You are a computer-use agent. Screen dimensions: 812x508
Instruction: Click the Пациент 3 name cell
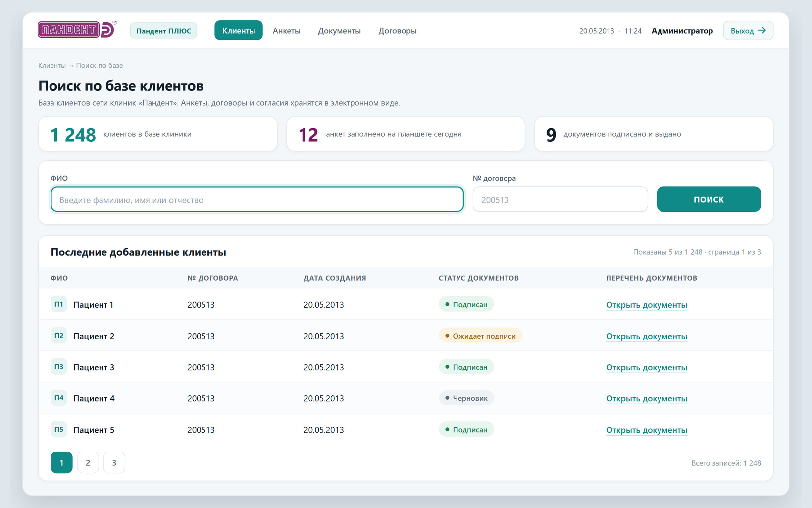point(94,367)
